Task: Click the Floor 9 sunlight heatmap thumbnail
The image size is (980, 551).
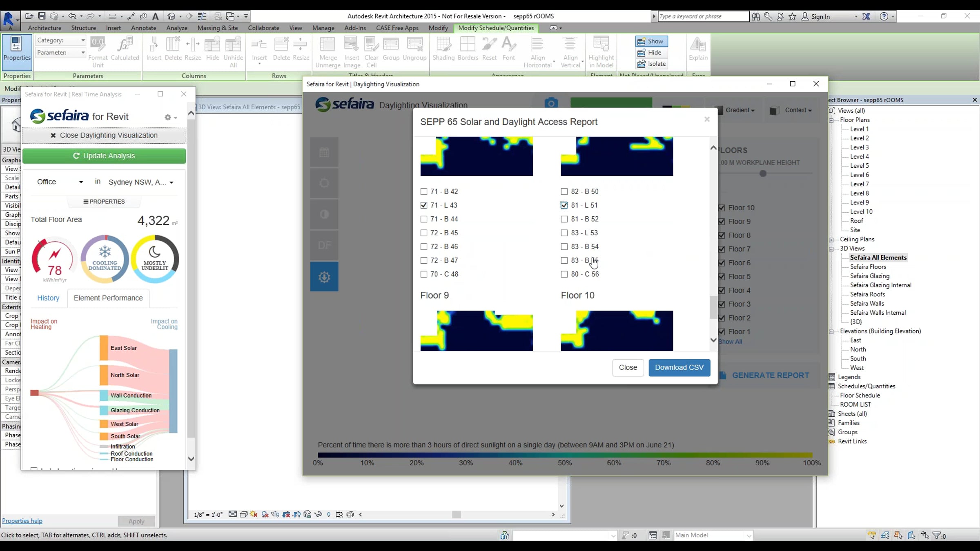Action: [477, 331]
